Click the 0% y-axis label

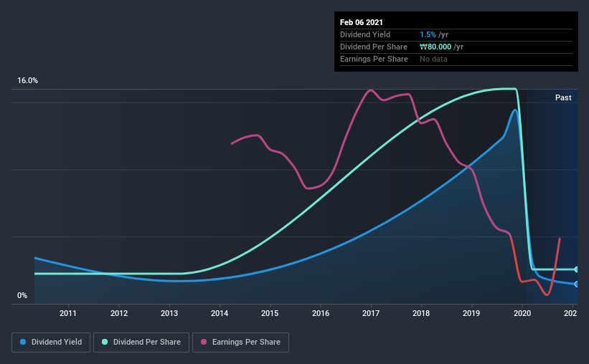point(22,296)
